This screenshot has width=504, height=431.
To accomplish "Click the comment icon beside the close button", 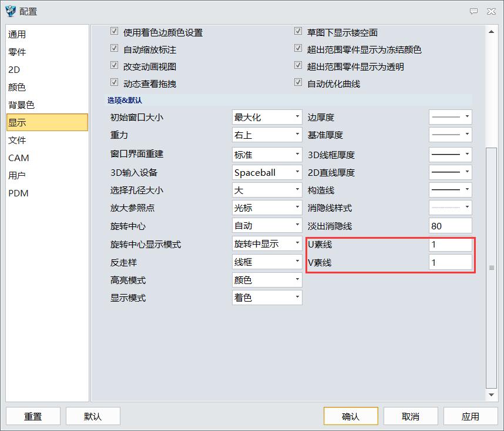I will [x=473, y=11].
